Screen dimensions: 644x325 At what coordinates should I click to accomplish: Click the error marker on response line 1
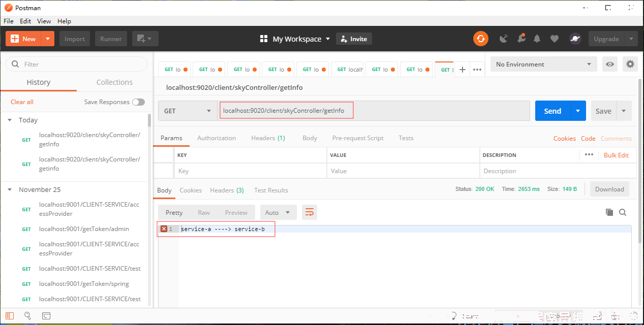tap(164, 229)
